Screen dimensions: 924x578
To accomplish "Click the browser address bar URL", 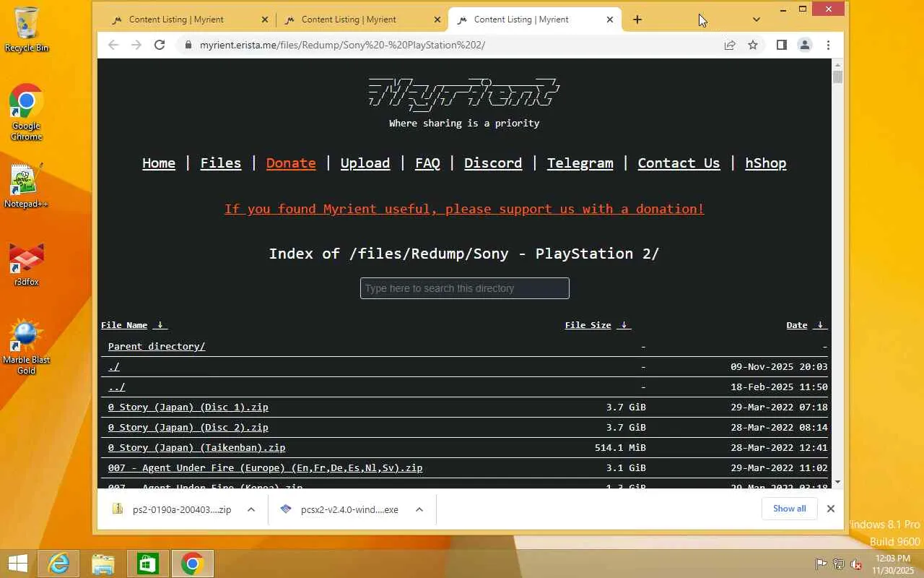I will coord(342,45).
